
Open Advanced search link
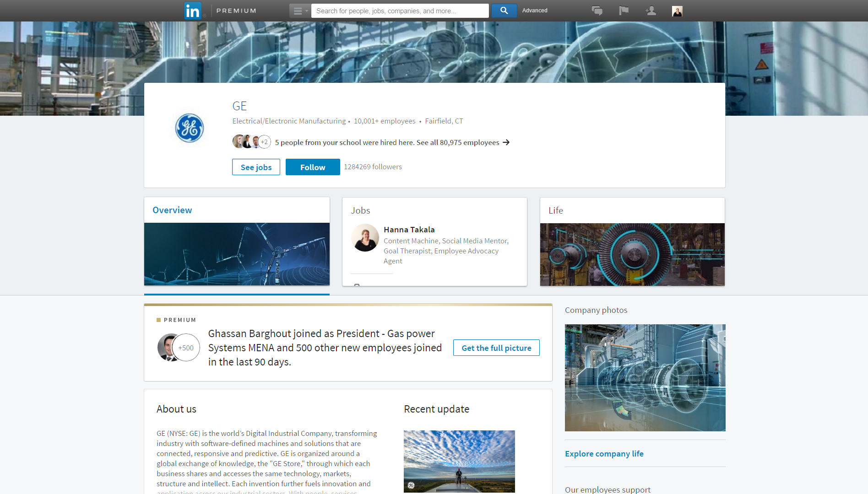(535, 11)
